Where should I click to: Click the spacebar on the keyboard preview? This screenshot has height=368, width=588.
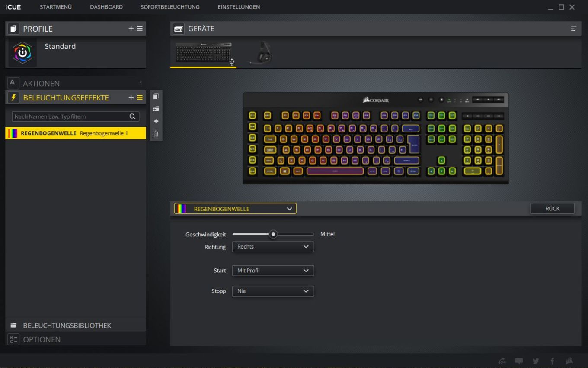[335, 171]
